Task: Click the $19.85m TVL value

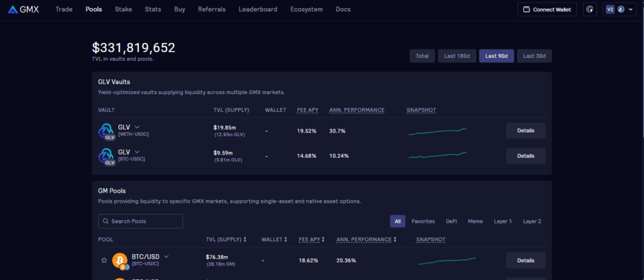Action: click(x=224, y=127)
